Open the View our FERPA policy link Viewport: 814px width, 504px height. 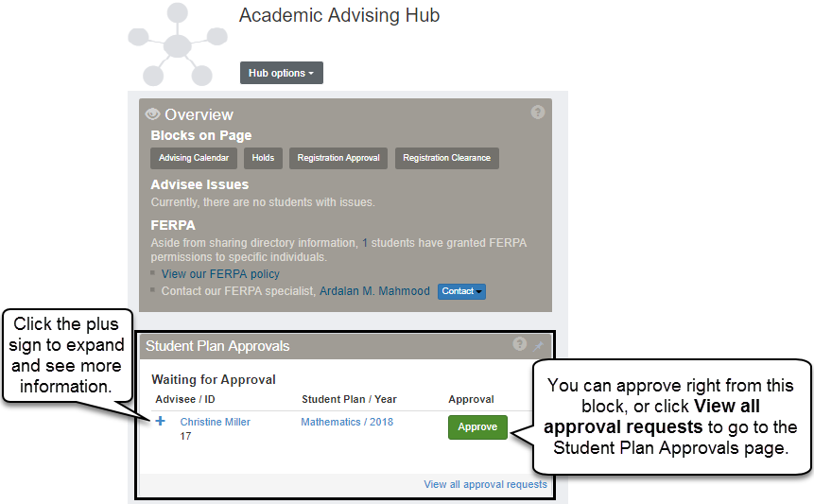[220, 274]
